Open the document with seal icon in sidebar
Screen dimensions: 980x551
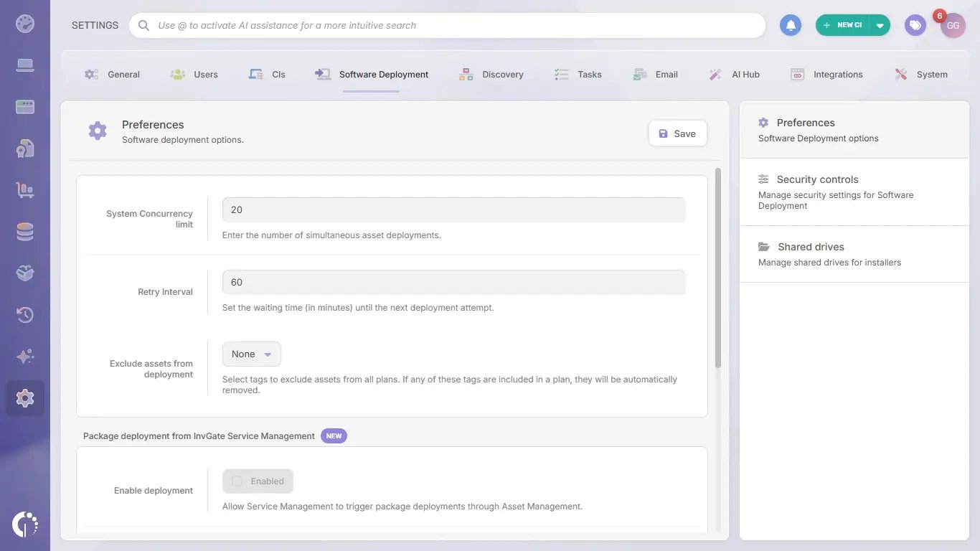[x=25, y=149]
